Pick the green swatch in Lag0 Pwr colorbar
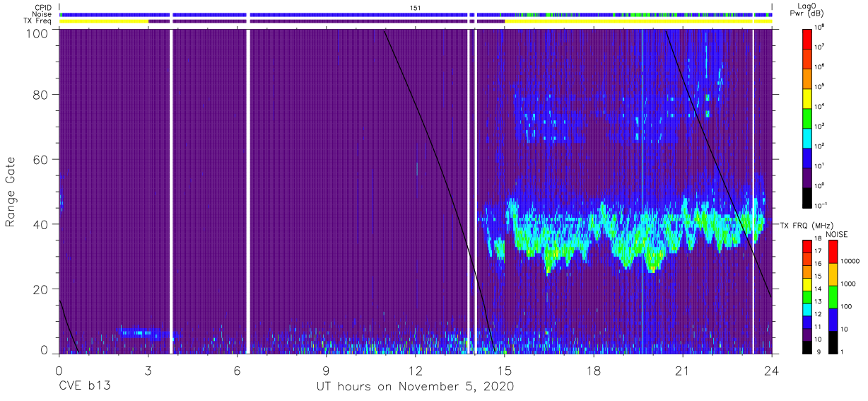This screenshot has height=401, width=868. 807,117
